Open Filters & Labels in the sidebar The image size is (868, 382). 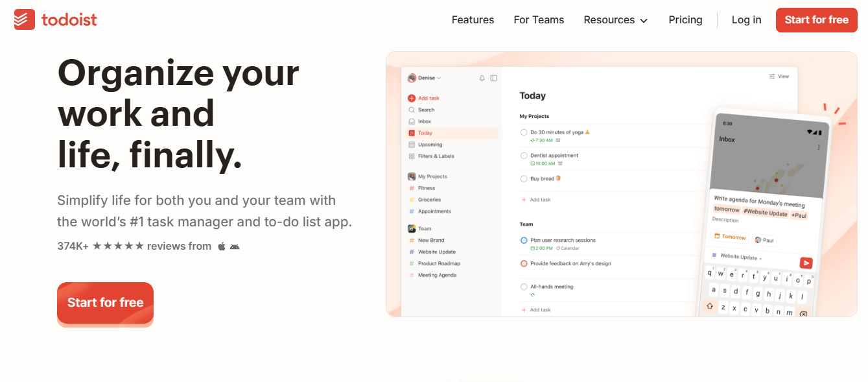point(431,156)
